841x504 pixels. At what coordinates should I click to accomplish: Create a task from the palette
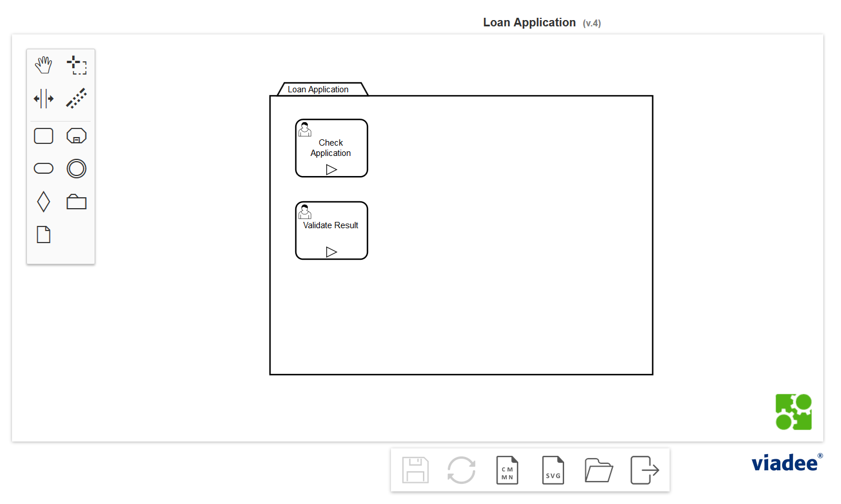pyautogui.click(x=44, y=136)
